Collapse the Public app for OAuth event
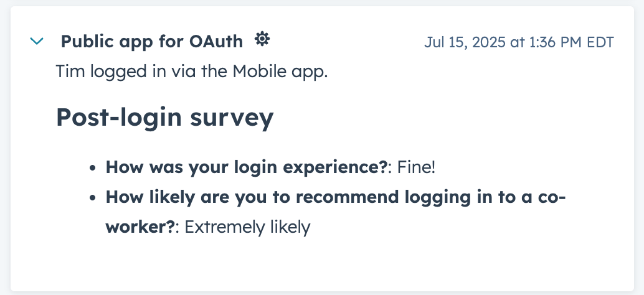Image resolution: width=644 pixels, height=295 pixels. coord(37,41)
